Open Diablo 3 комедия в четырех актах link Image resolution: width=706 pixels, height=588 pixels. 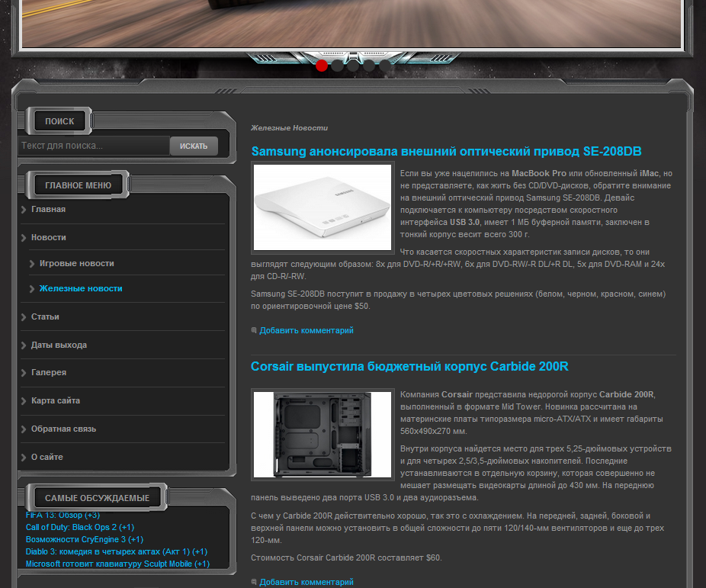click(x=116, y=551)
